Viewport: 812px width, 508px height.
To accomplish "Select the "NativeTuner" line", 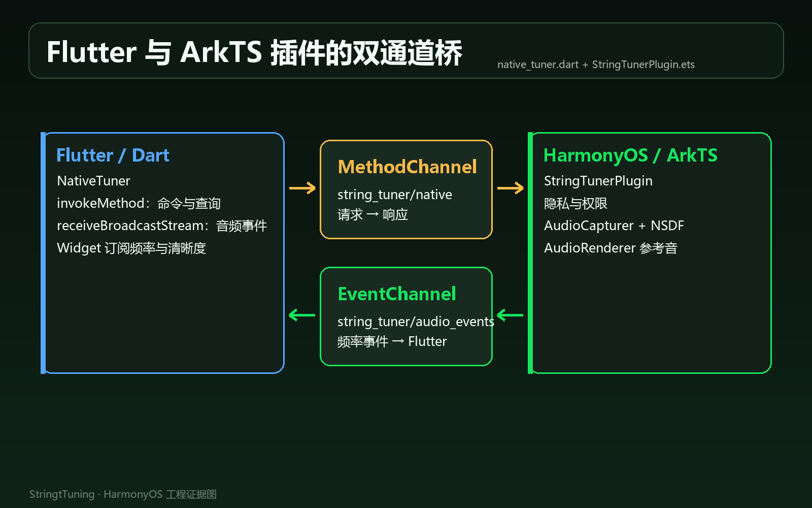I will pyautogui.click(x=93, y=181).
